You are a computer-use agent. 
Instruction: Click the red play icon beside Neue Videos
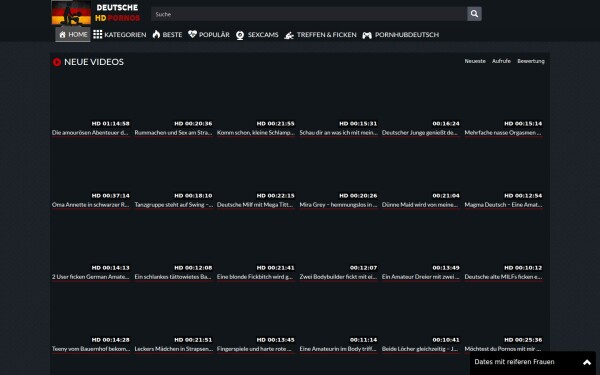(x=57, y=62)
